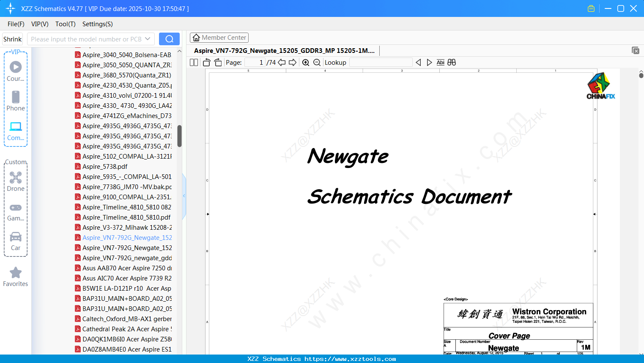Click the file list scroll-up arrow

pos(179,51)
